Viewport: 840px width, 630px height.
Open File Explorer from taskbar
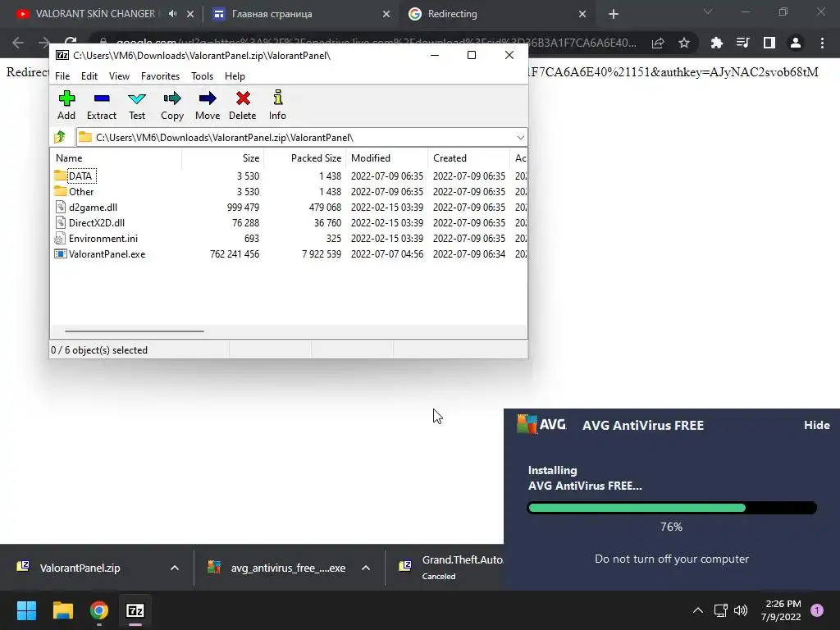click(62, 610)
